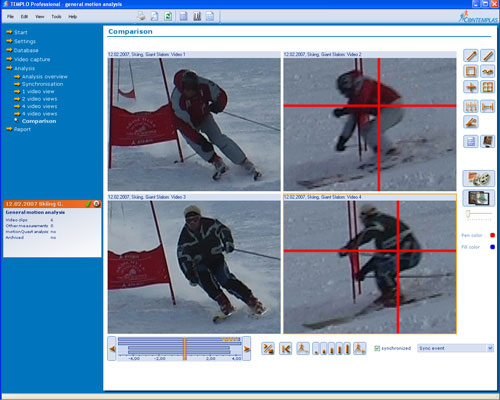Go to Start in sidebar
500x400 pixels.
click(x=20, y=32)
